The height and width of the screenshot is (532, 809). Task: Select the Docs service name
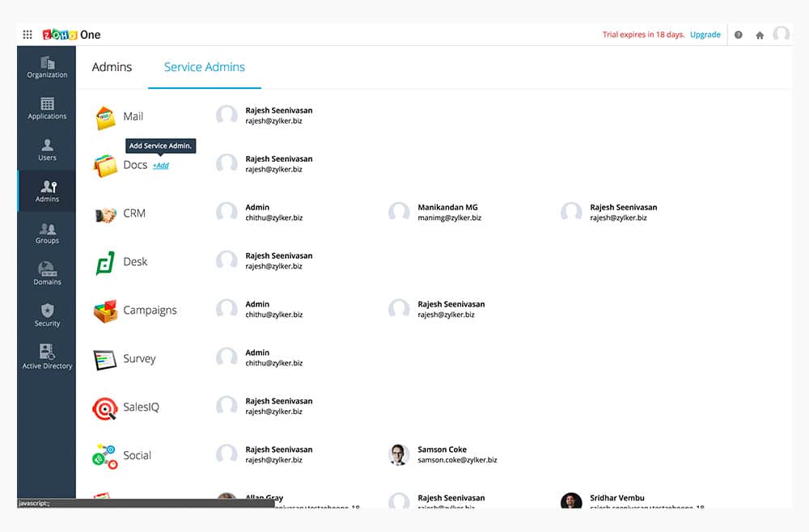point(135,165)
